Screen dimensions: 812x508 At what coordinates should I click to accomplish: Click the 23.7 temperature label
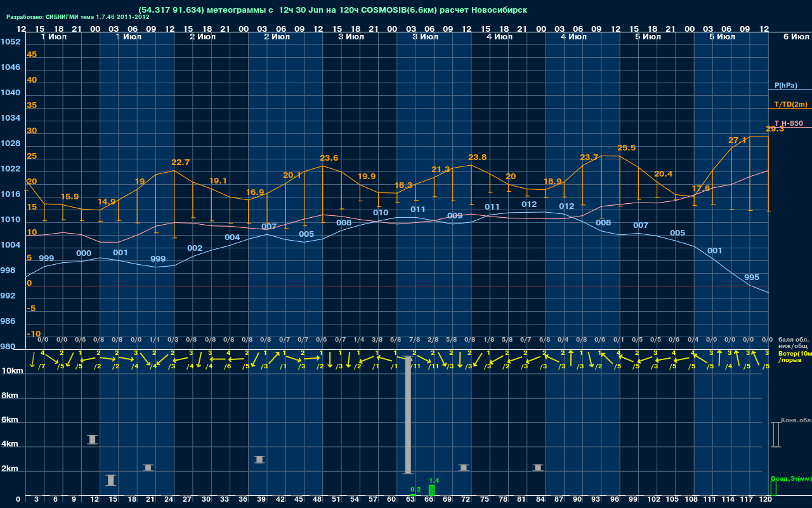[589, 157]
